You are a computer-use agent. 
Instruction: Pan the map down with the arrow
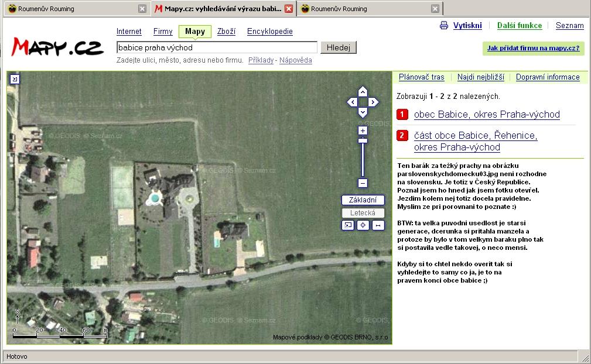pos(363,112)
